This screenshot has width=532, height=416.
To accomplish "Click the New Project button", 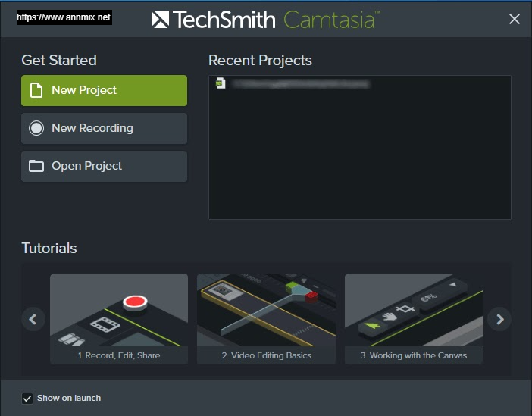I will [104, 90].
